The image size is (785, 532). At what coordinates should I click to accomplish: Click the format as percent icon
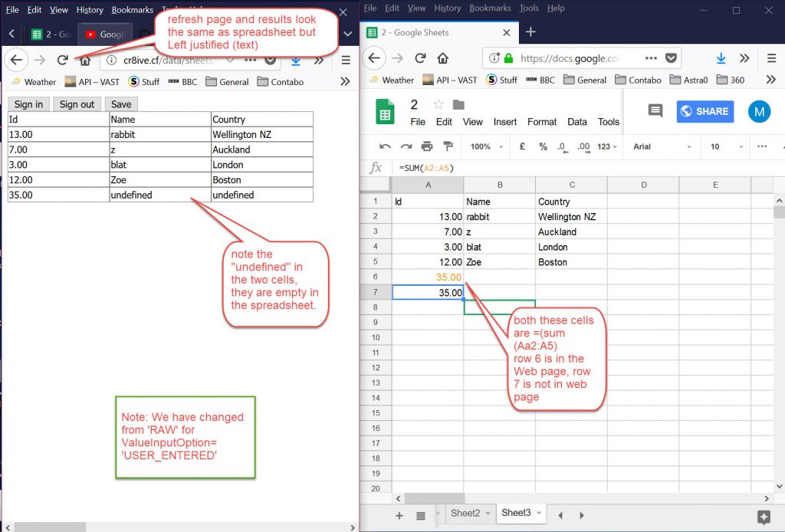click(x=543, y=146)
